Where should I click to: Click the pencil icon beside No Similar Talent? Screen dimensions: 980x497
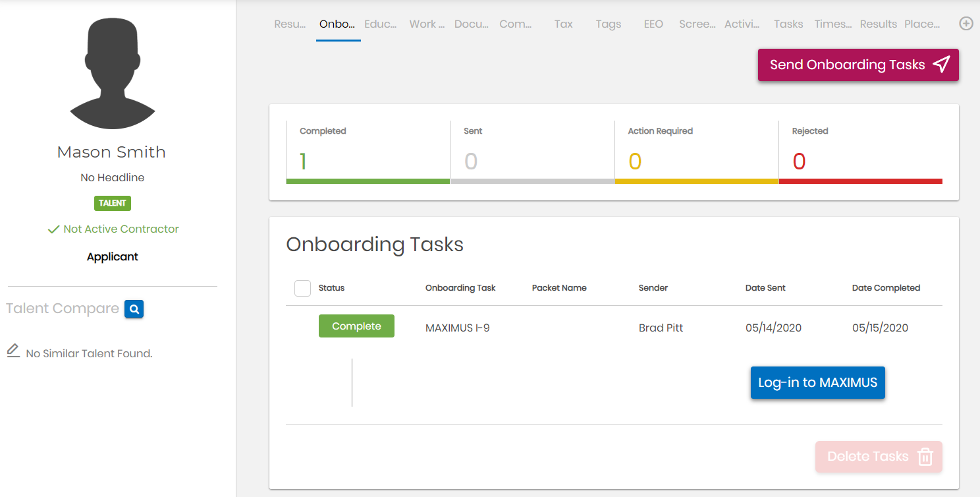[13, 351]
